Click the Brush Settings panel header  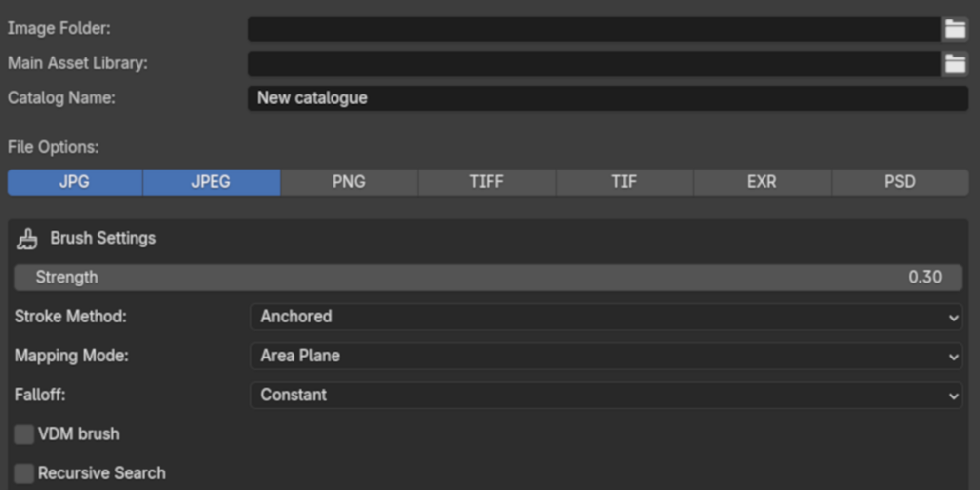[x=489, y=239]
